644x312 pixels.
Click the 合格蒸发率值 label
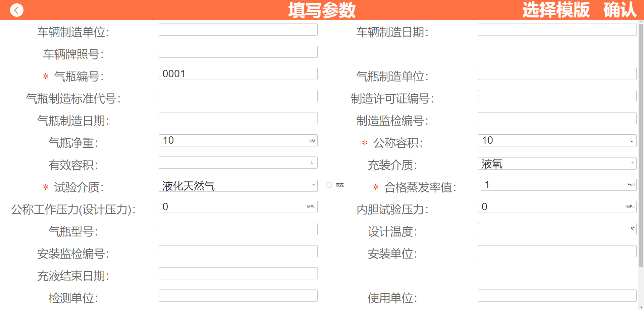(420, 187)
